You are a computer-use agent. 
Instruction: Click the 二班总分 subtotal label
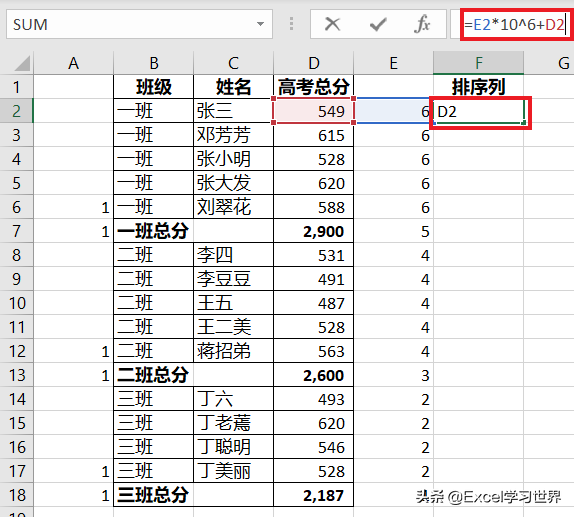[x=153, y=375]
